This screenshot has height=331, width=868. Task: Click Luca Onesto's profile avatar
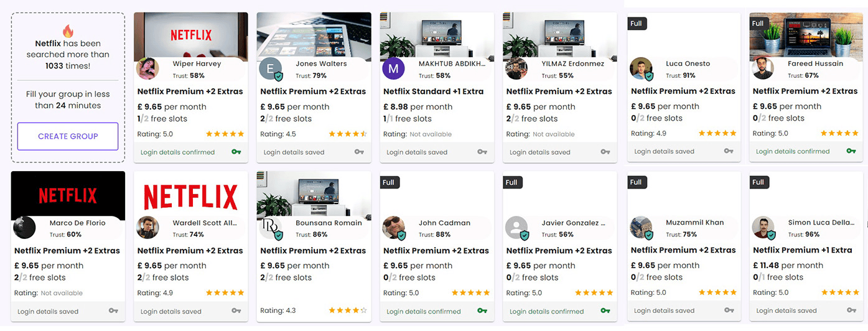tap(641, 68)
